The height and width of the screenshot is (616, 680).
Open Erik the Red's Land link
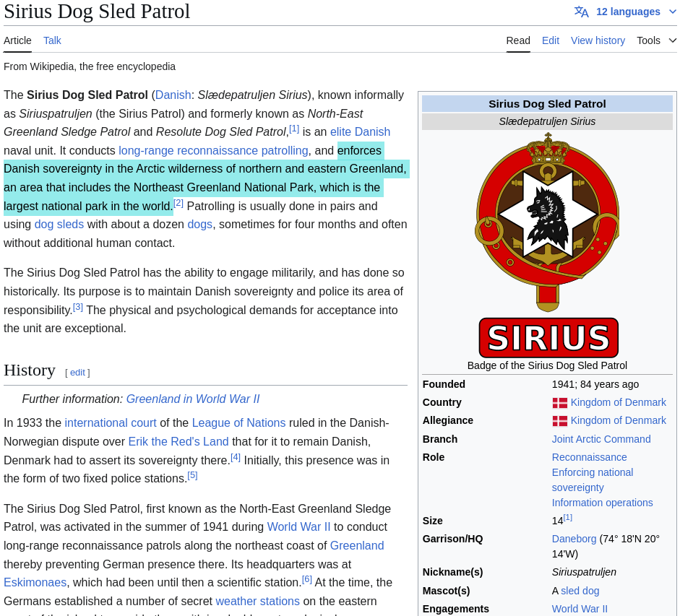(x=178, y=441)
